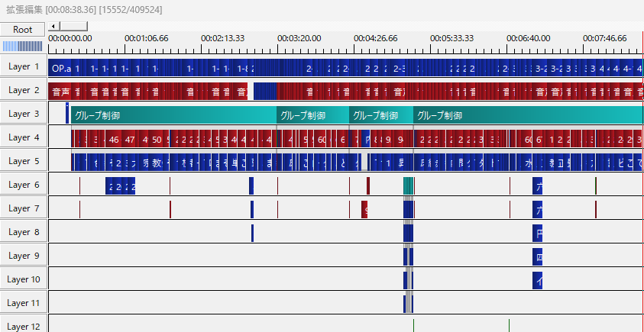Jump to 00:05:33.33 on the ruler
The width and height of the screenshot is (644, 332).
pyautogui.click(x=451, y=39)
